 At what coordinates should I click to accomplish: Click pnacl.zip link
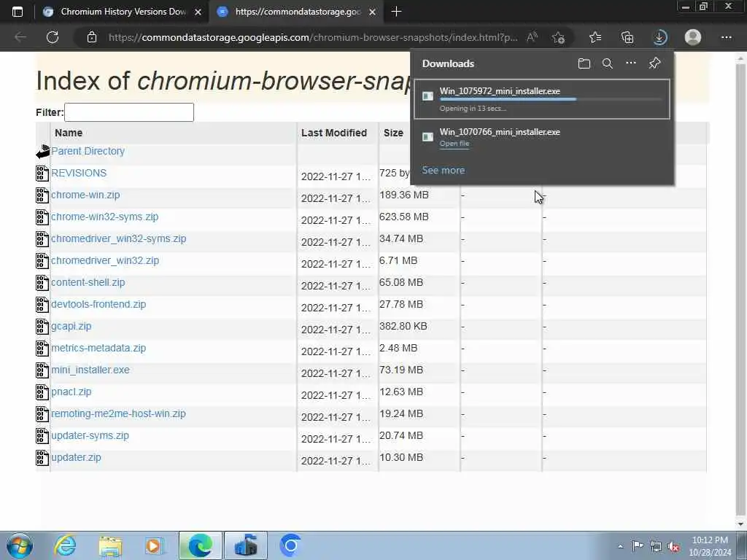(x=71, y=392)
